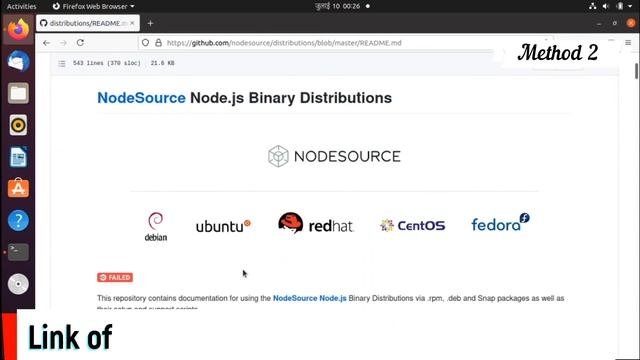Viewport: 640px width, 360px height.
Task: Open the NodeSource heading link
Action: 141,98
